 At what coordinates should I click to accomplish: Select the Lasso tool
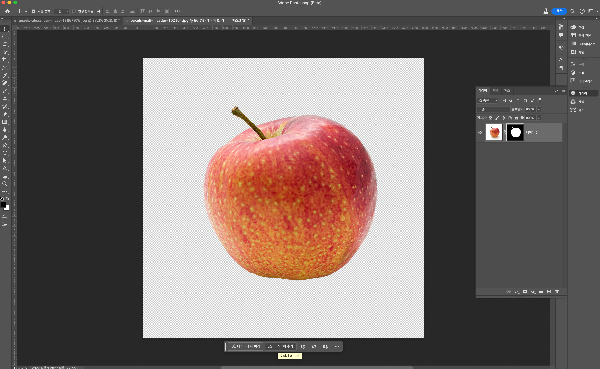(x=5, y=45)
